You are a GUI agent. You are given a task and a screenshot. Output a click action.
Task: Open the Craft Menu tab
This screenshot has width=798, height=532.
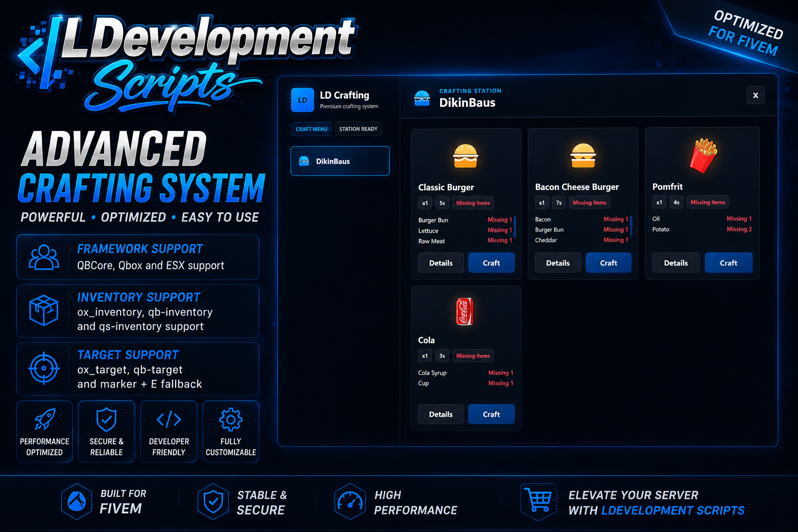coord(311,129)
